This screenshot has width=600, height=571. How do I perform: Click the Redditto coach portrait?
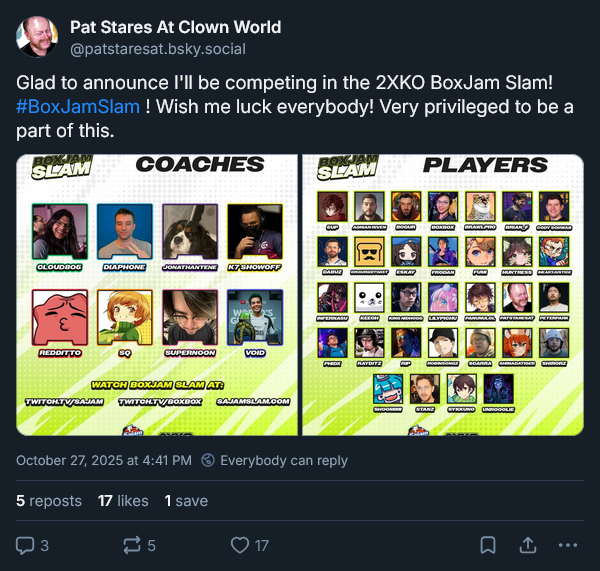(x=60, y=317)
